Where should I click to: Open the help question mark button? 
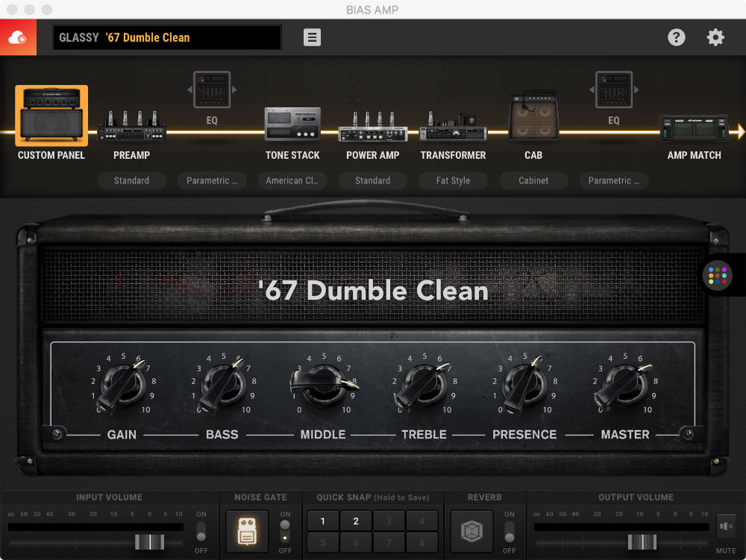click(677, 37)
